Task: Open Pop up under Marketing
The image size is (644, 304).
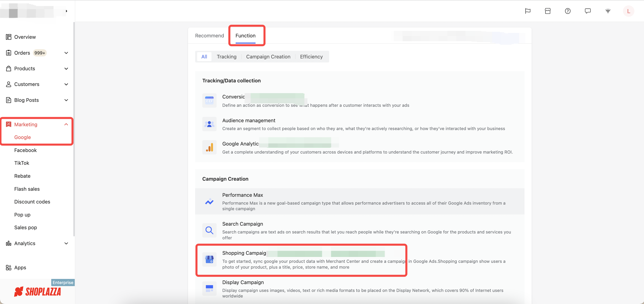Action: [x=22, y=215]
